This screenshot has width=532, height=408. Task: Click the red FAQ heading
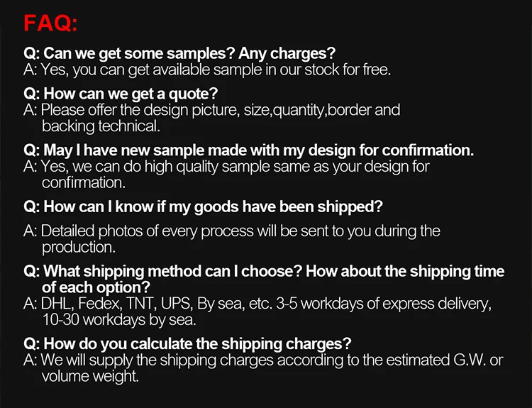pos(50,23)
